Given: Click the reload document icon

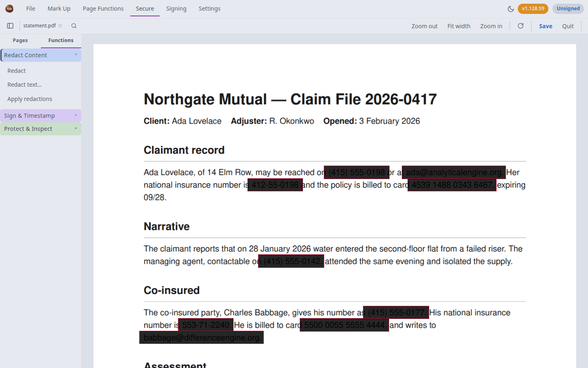Looking at the screenshot, I should tap(521, 26).
